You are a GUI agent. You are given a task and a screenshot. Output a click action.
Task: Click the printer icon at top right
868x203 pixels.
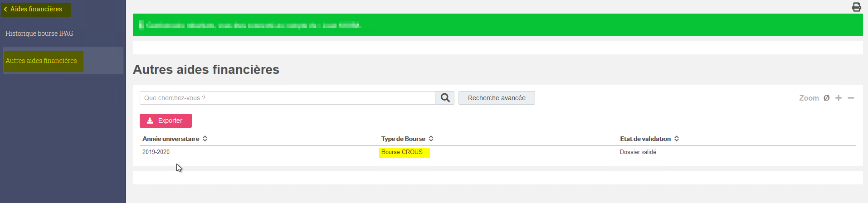856,7
